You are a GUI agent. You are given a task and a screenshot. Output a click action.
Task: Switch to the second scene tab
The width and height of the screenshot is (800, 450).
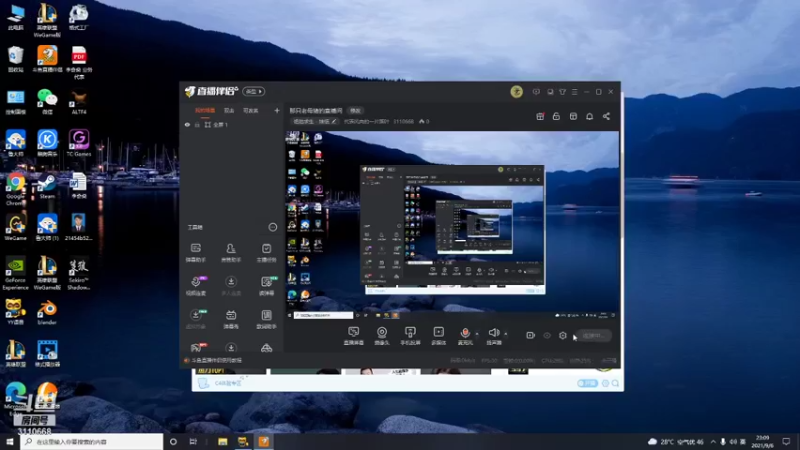point(229,111)
